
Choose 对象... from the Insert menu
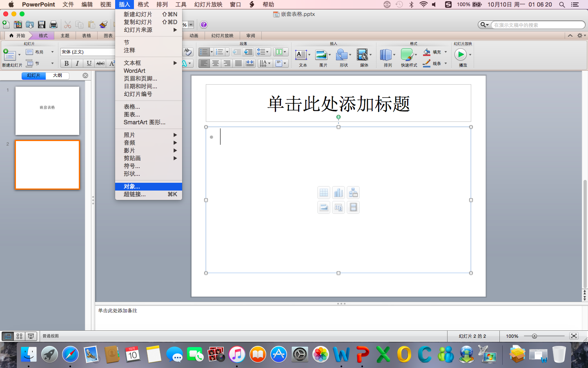(x=149, y=186)
